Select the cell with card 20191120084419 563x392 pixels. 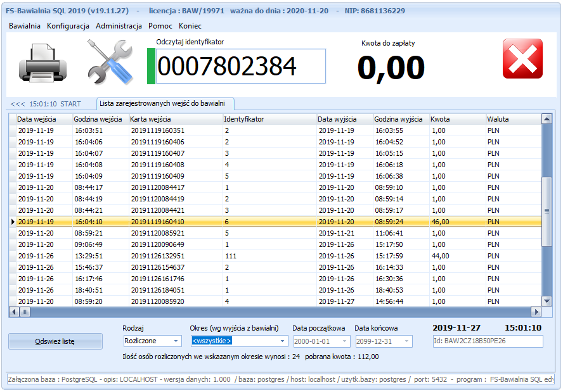(x=176, y=199)
